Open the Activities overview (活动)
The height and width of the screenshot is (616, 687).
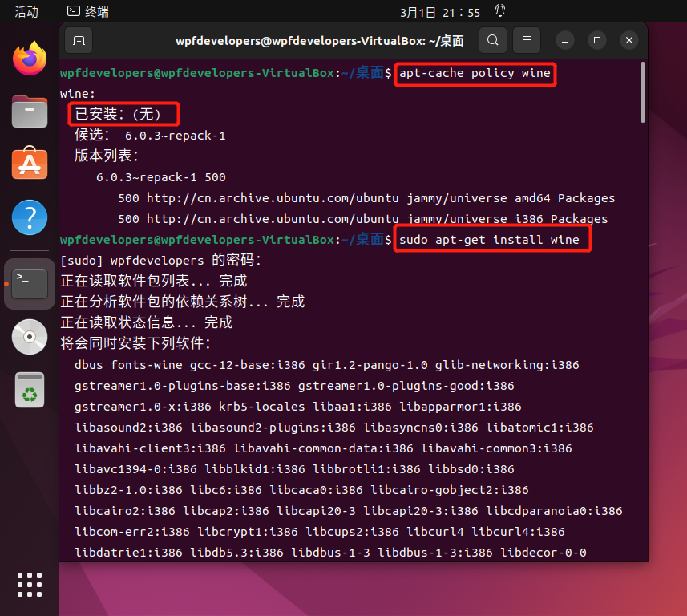pos(26,12)
